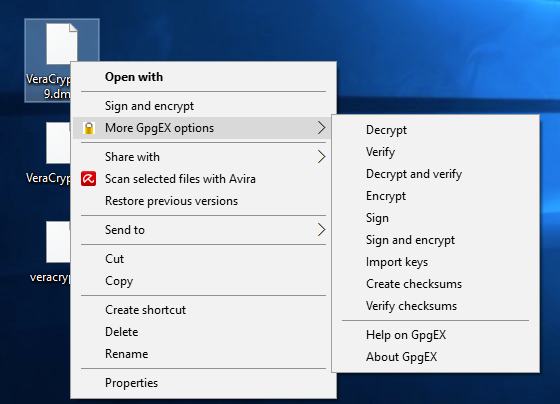Click the red Avira icon
The image size is (560, 404).
pyautogui.click(x=88, y=179)
